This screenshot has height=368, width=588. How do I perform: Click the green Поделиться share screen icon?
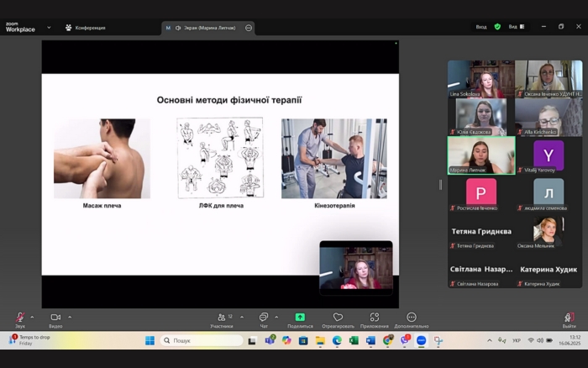coord(300,318)
